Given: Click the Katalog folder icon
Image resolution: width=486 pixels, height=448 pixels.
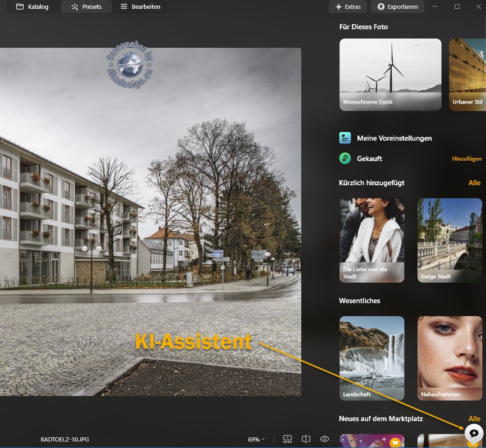Looking at the screenshot, I should tap(19, 6).
